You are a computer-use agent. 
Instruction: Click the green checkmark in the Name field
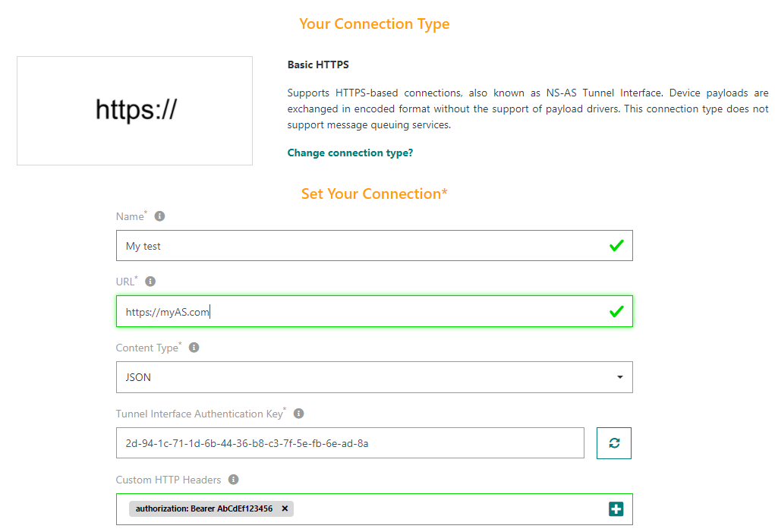(x=616, y=246)
